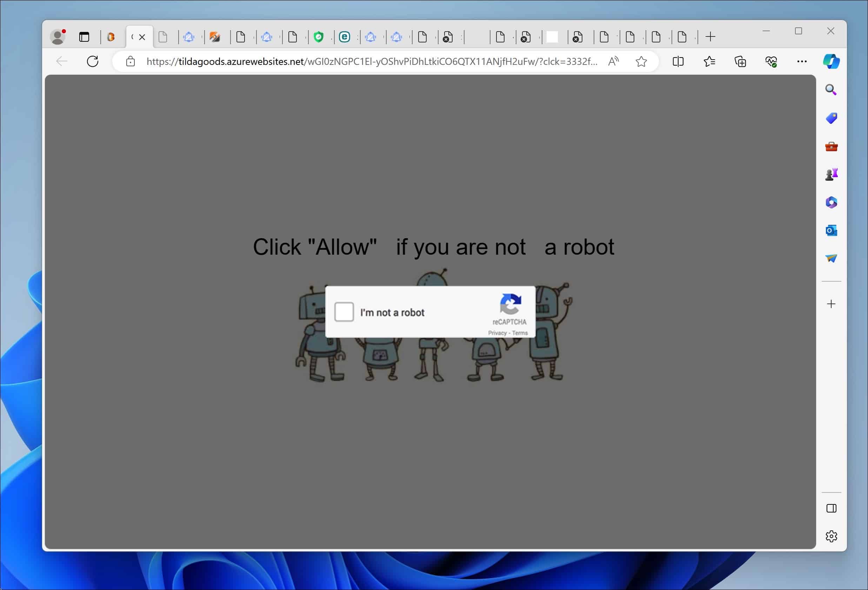This screenshot has width=868, height=590.
Task: Open sidebar Microsoft 365 app
Action: coord(831,202)
